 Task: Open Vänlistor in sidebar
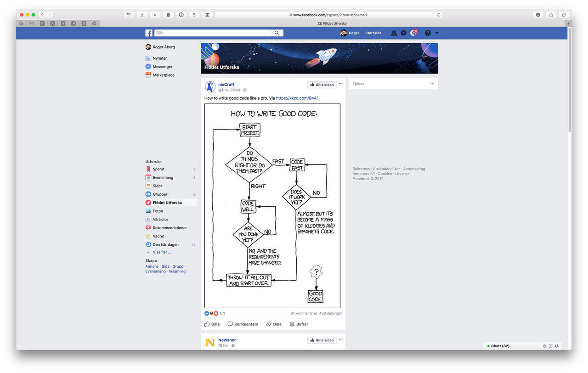[171, 220]
